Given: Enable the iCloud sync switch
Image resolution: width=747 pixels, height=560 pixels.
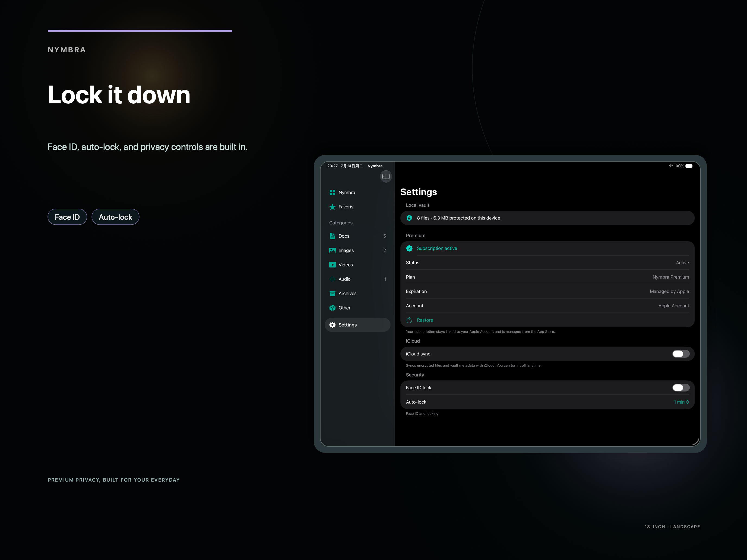Looking at the screenshot, I should point(681,354).
